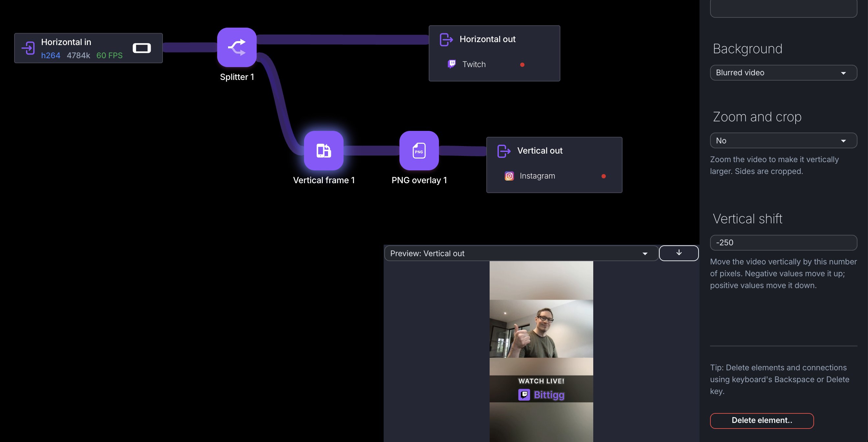Select the PNG overlay 1 node
This screenshot has width=868, height=442.
(419, 150)
